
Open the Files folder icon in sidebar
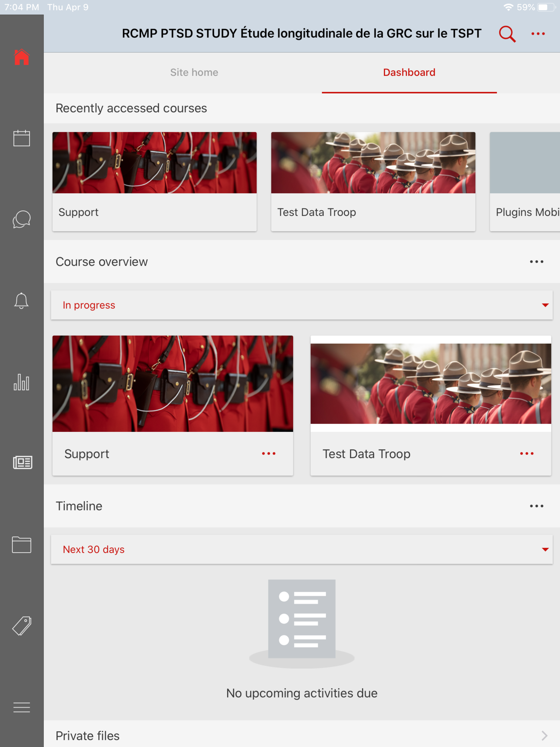pyautogui.click(x=22, y=544)
